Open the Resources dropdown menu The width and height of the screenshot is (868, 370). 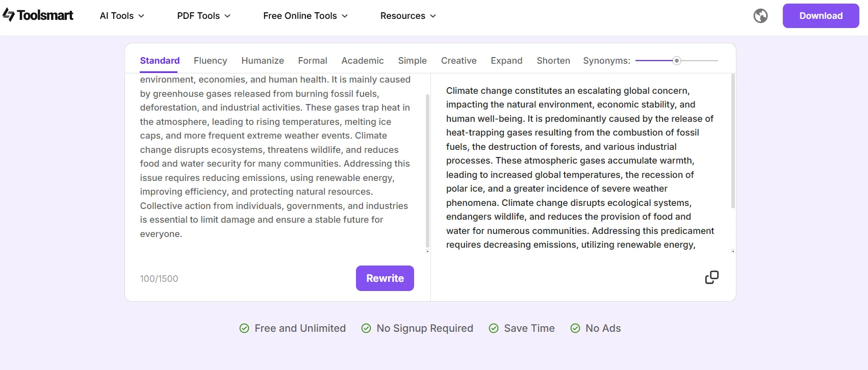(x=408, y=16)
